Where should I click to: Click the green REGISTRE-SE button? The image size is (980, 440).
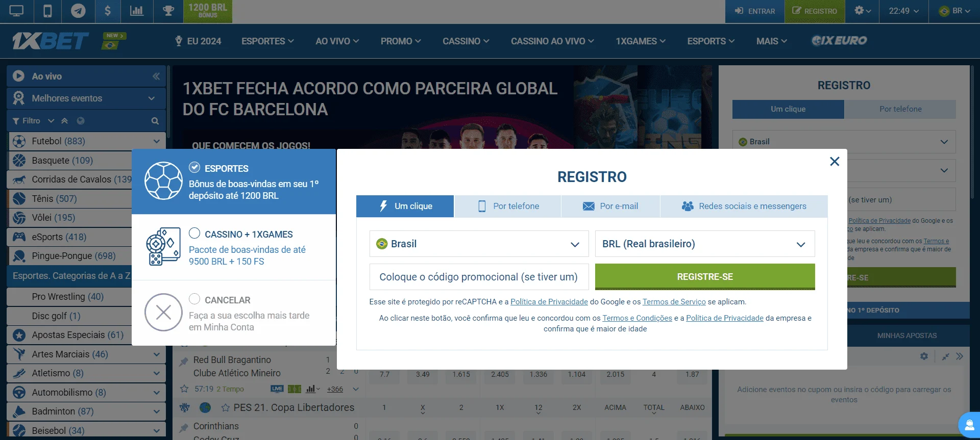(705, 277)
